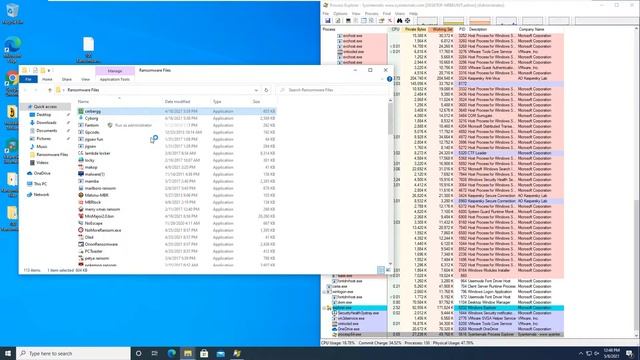Open the text document icon on desktop
Screen dimensions: 640x360
tap(88, 50)
